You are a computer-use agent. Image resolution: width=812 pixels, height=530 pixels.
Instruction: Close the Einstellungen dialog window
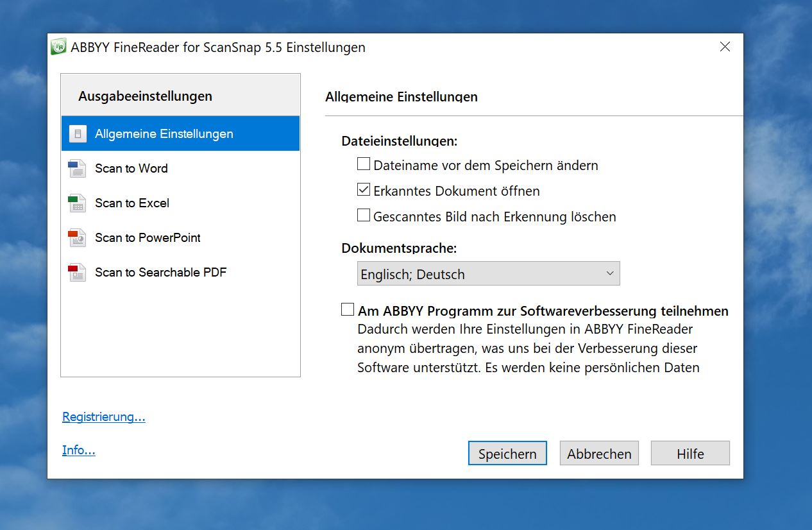(725, 47)
